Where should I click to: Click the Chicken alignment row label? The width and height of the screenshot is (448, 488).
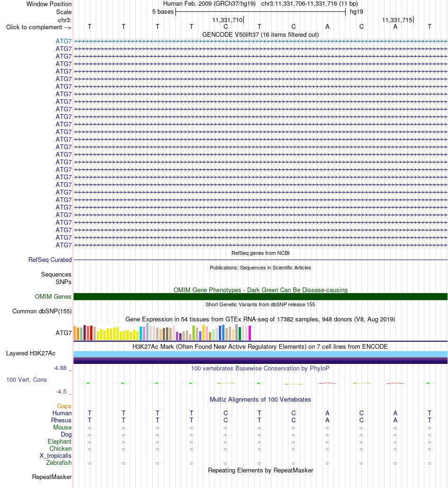click(x=61, y=449)
